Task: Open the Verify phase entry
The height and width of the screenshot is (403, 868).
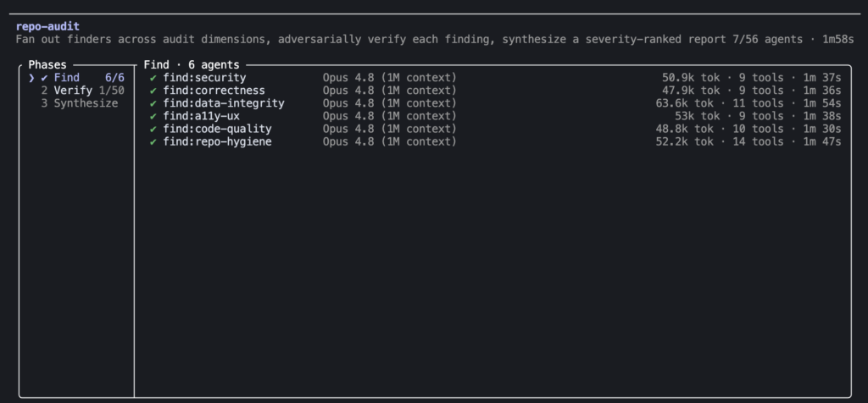Action: (x=82, y=91)
